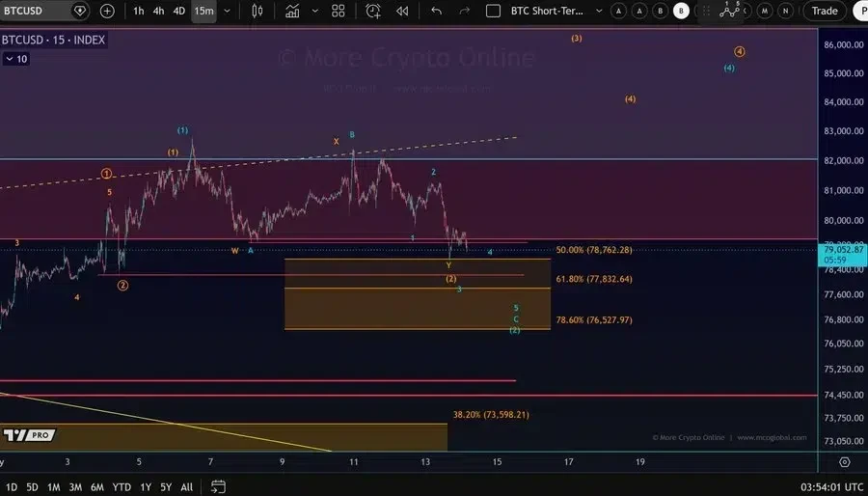Screen dimensions: 868x496
Task: Set the date range to 1Y
Action: [x=145, y=487]
